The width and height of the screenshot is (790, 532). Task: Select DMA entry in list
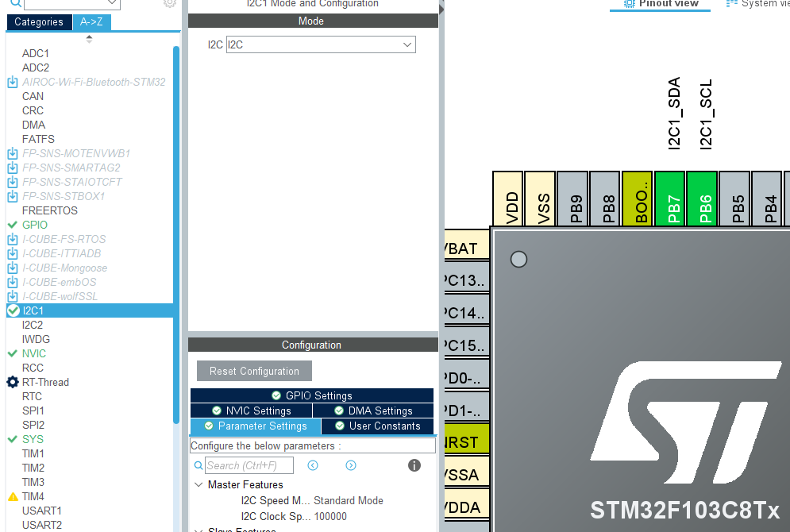click(33, 125)
